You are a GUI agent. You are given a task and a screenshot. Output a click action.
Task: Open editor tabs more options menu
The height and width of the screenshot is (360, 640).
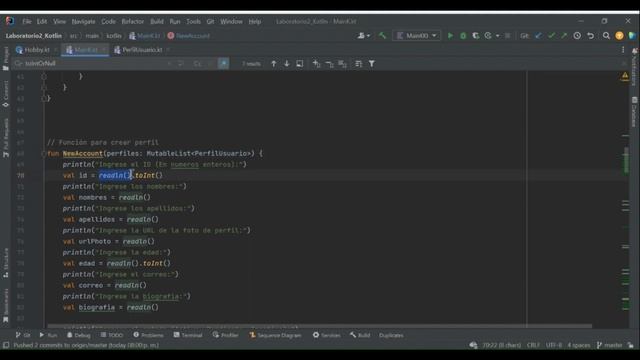(623, 50)
